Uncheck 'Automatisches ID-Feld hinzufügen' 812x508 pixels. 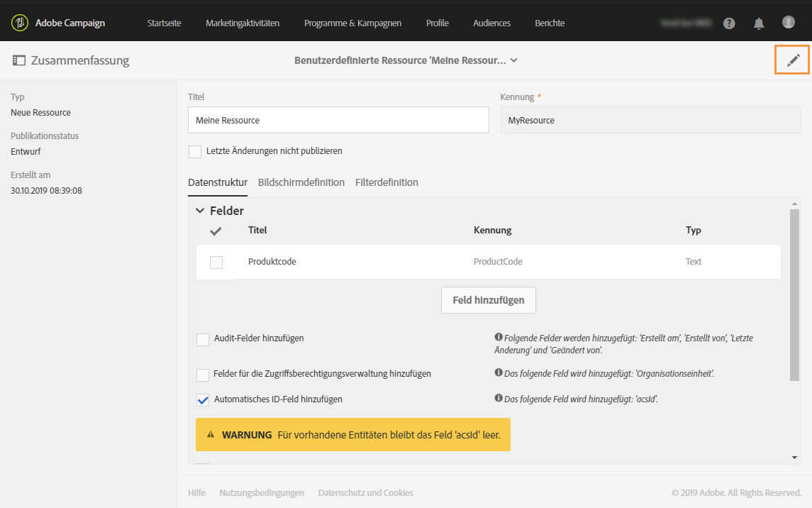coord(203,400)
